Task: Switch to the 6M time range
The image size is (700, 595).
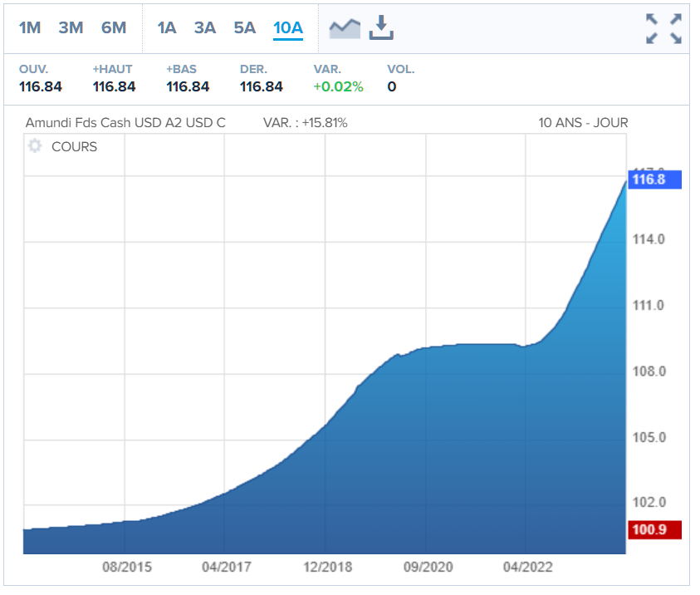Action: [114, 27]
